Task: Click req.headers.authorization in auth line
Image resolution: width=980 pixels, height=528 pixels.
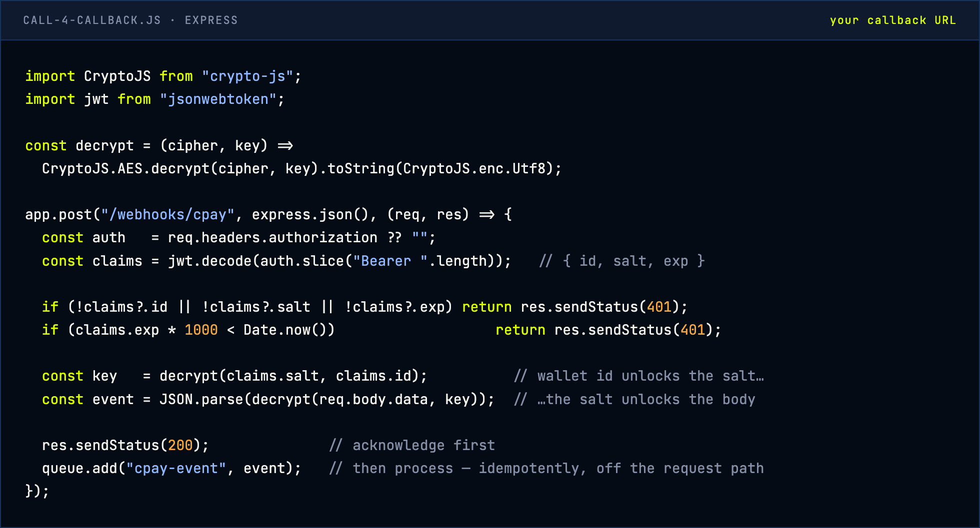Action: click(272, 238)
